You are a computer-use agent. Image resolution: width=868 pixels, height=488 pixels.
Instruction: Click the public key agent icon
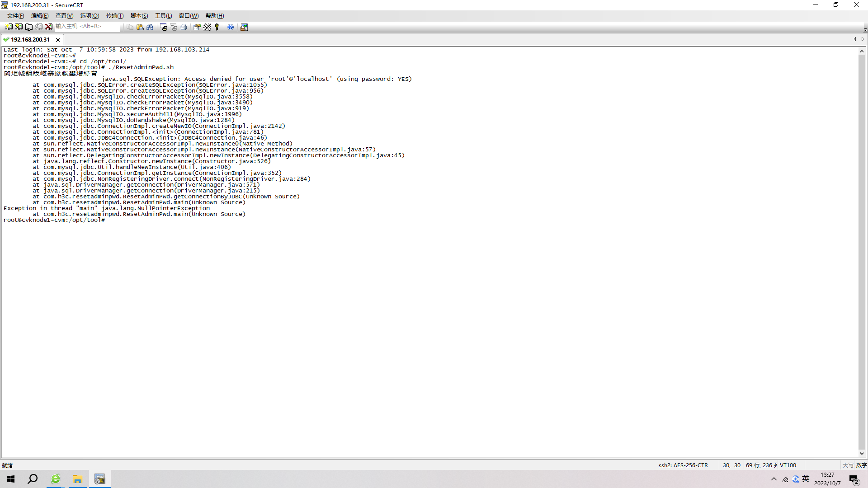pos(217,27)
